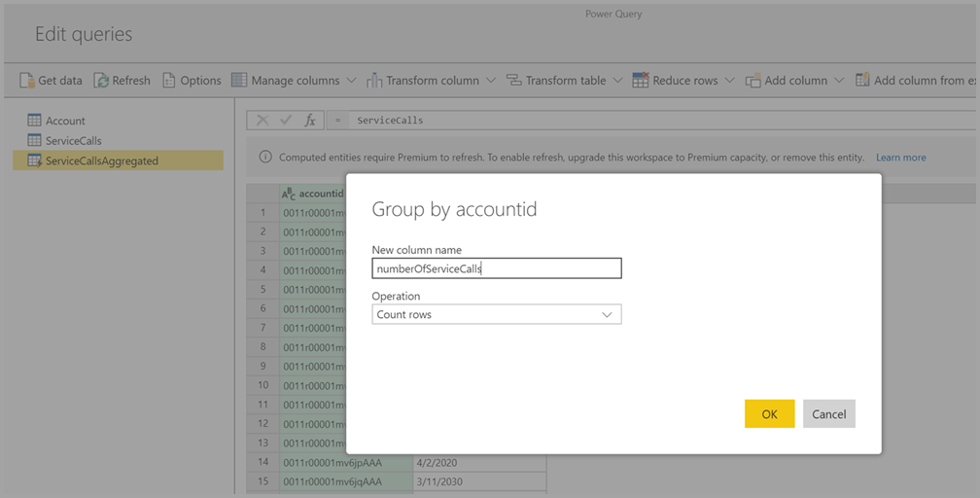This screenshot has height=498, width=980.
Task: Click the Manage columns table icon
Action: tap(239, 81)
